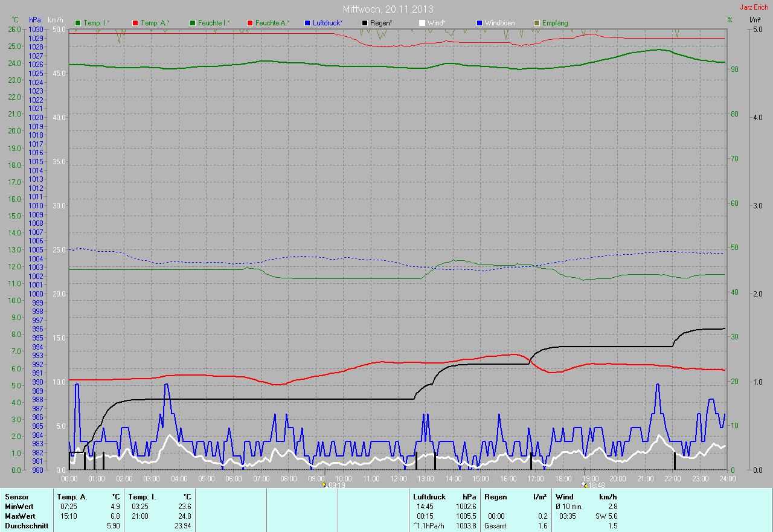Click the maximum time "15:10"

(68, 516)
